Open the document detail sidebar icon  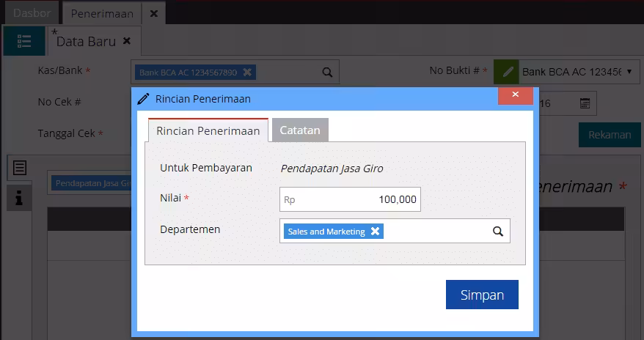pos(19,168)
